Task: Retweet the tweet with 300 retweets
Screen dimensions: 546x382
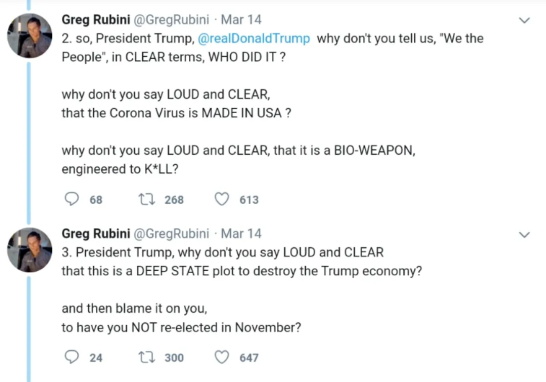Action: click(147, 357)
